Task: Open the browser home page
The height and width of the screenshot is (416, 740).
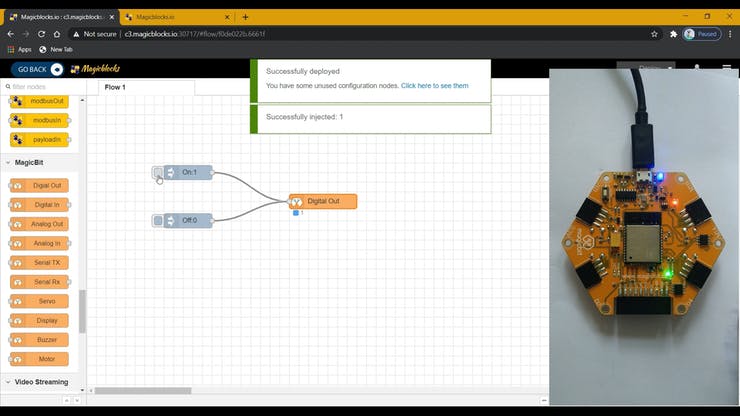Action: click(x=57, y=34)
